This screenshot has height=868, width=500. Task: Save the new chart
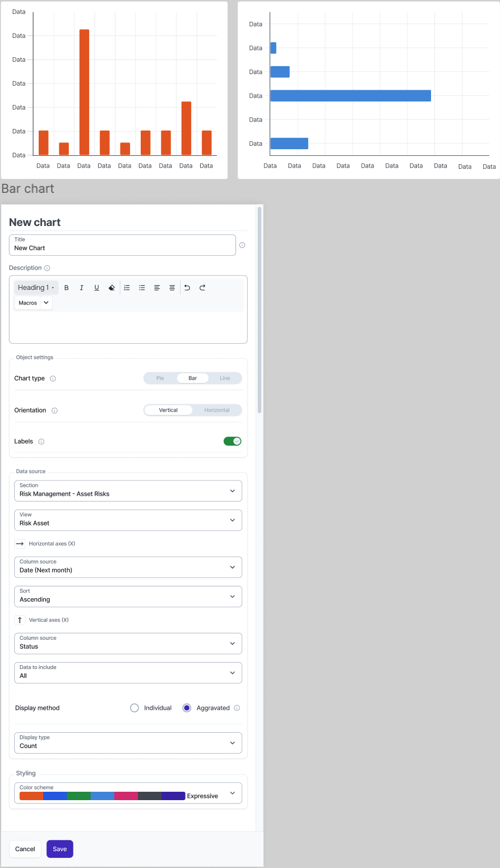point(60,849)
